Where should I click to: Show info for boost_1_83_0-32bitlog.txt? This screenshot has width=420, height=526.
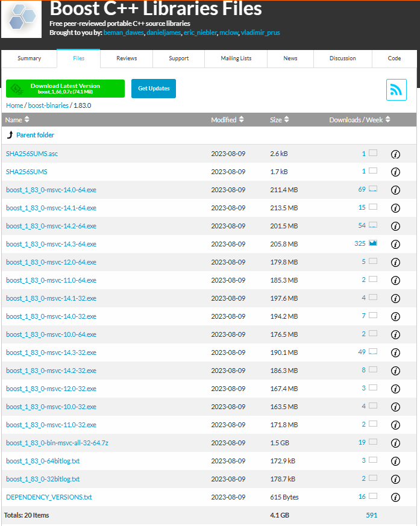pos(395,480)
